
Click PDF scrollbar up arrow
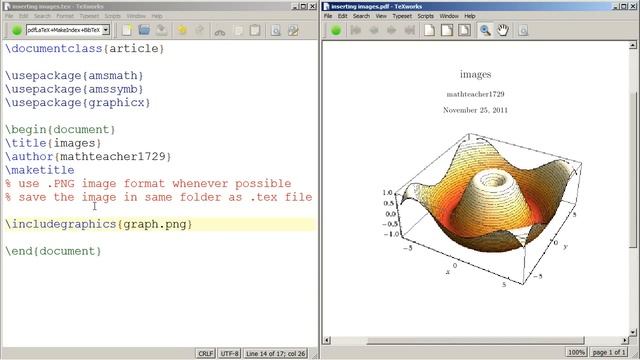[633, 45]
